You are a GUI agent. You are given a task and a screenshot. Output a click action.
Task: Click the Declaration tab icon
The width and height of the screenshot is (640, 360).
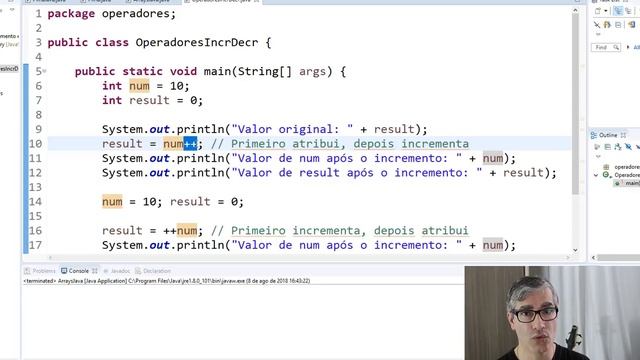click(x=138, y=271)
